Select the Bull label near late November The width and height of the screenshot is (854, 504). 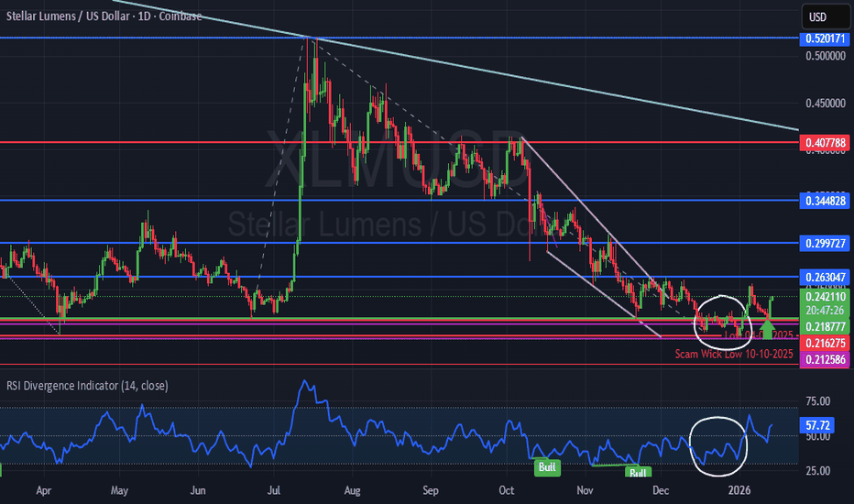638,472
